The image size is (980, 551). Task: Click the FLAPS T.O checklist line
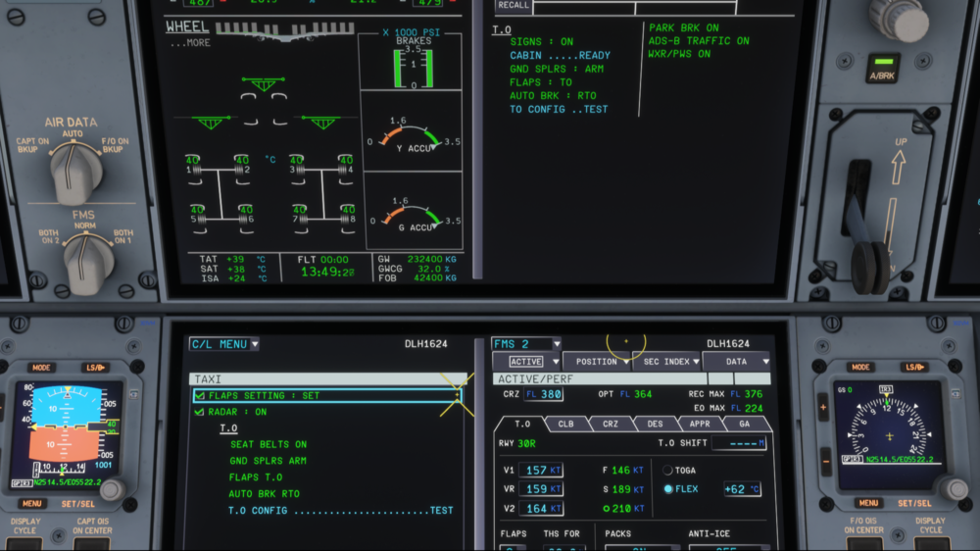256,477
